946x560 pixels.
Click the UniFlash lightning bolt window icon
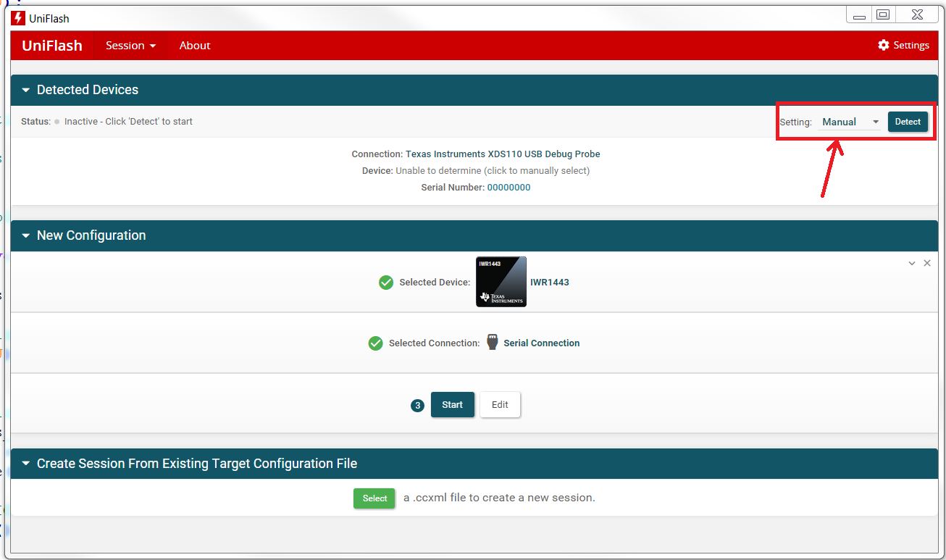tap(19, 18)
